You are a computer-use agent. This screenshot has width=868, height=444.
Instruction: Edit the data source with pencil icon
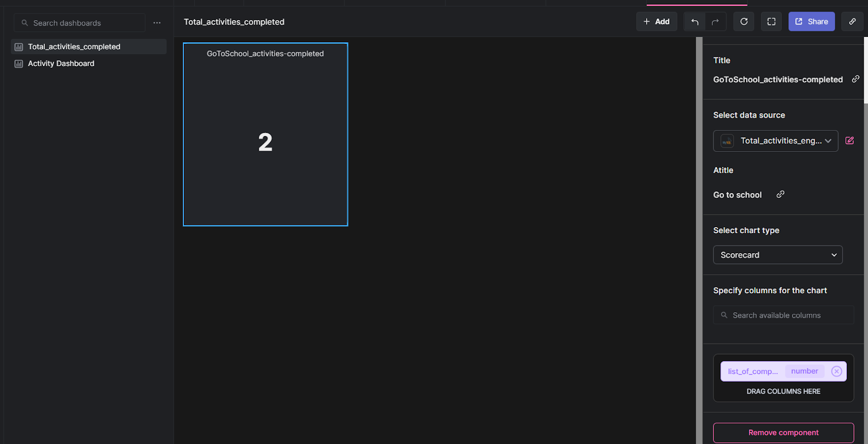850,140
